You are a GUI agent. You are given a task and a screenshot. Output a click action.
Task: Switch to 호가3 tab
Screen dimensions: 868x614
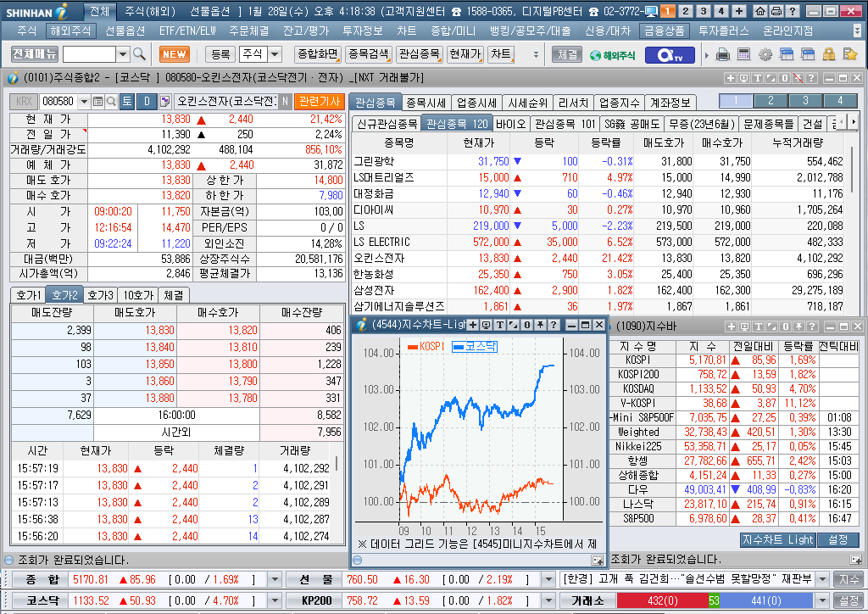point(100,295)
